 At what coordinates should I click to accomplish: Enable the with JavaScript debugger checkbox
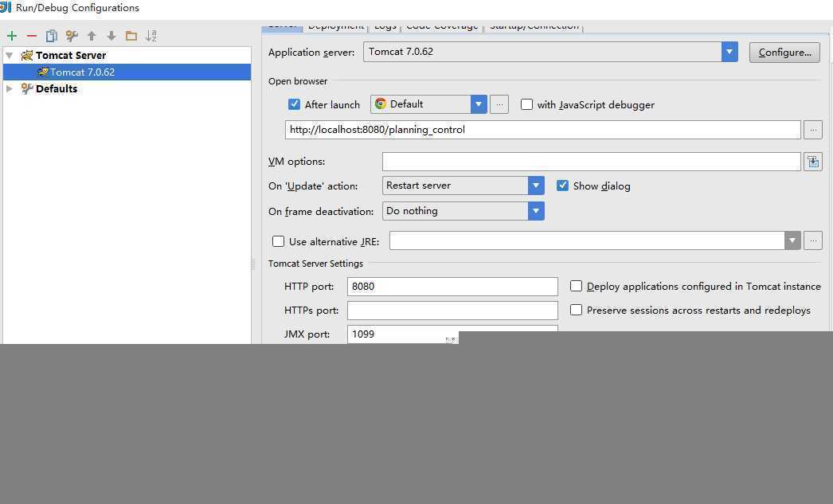point(526,104)
